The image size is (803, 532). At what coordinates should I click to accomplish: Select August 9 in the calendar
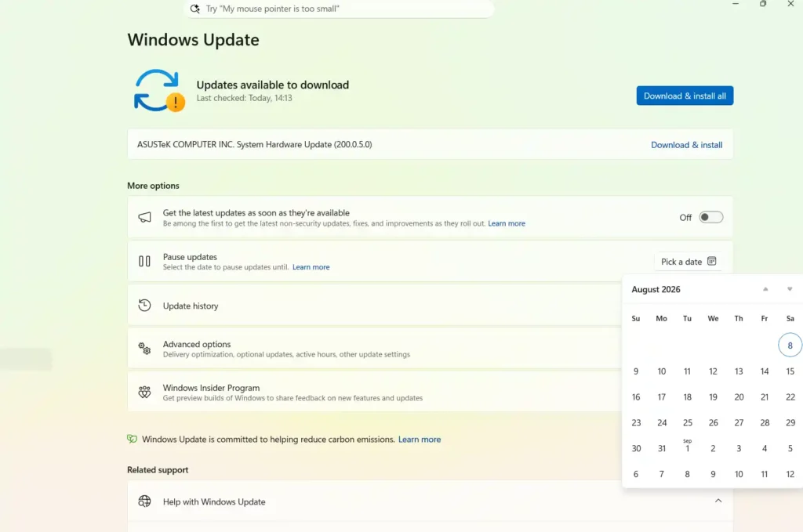[635, 371]
